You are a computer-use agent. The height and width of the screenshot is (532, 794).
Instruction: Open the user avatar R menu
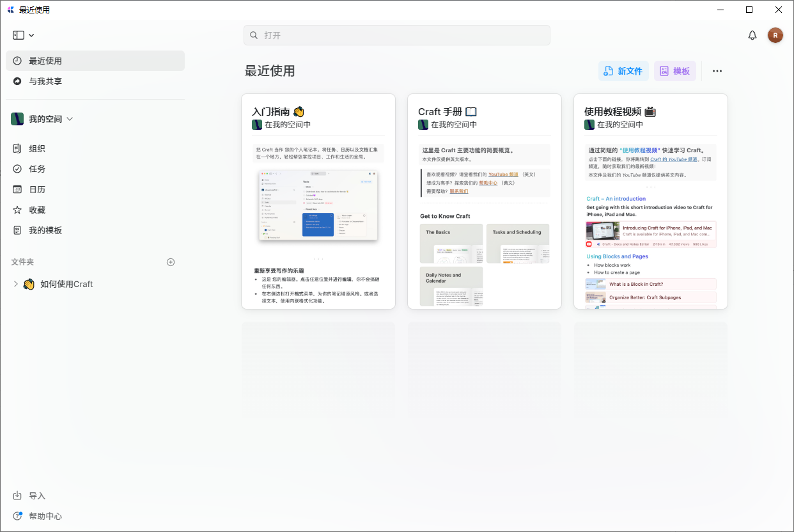(775, 35)
